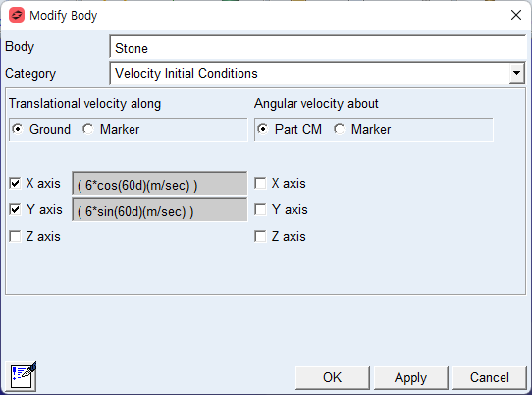Click the Adams logo icon in title bar
532x395 pixels.
point(17,15)
